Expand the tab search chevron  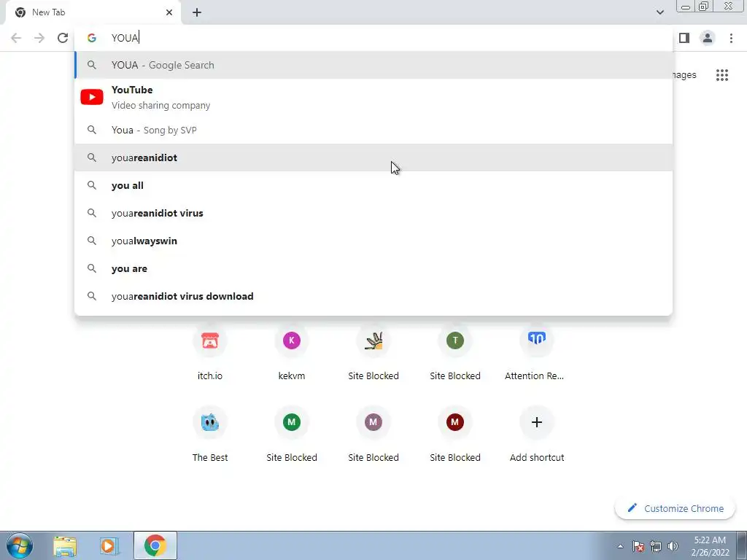pyautogui.click(x=659, y=12)
